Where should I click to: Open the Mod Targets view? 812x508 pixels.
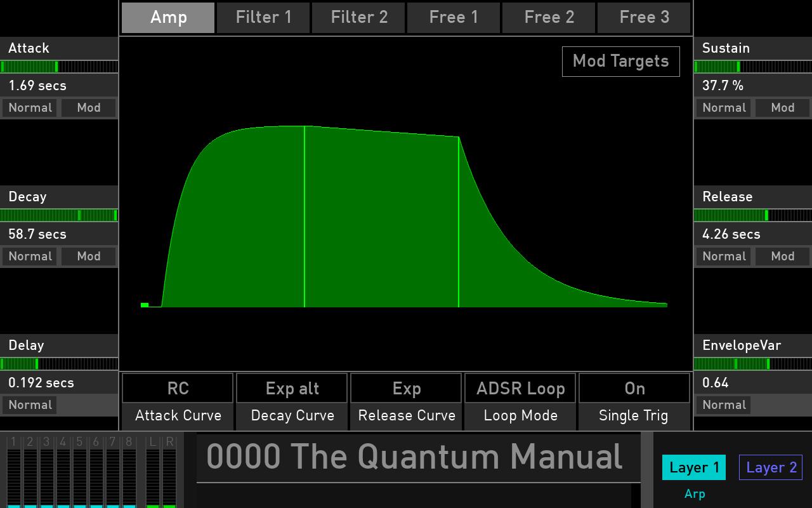click(620, 61)
